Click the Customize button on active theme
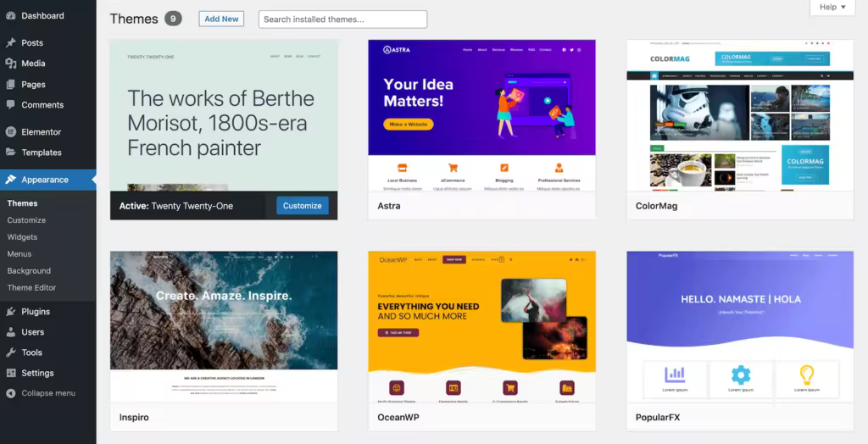 pyautogui.click(x=303, y=205)
